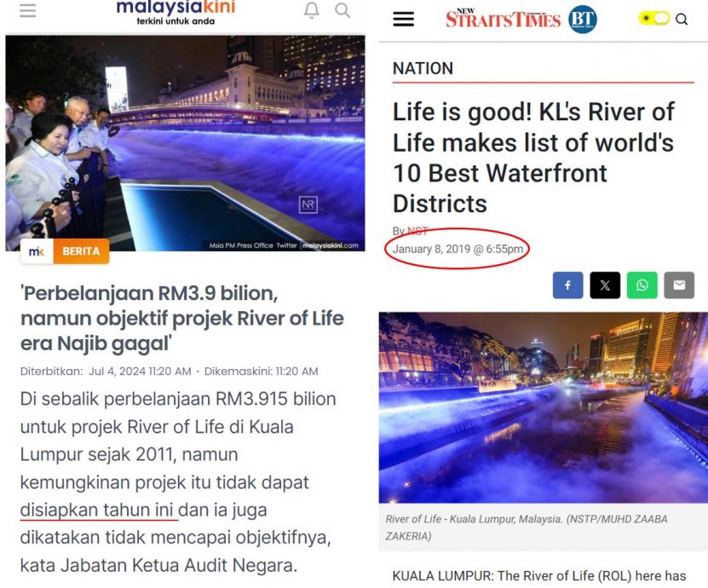Click the BT Business Times logo
This screenshot has width=708, height=588.
[583, 19]
